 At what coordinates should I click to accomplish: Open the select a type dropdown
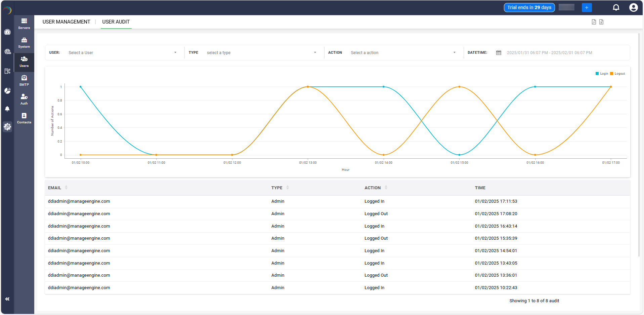point(261,53)
